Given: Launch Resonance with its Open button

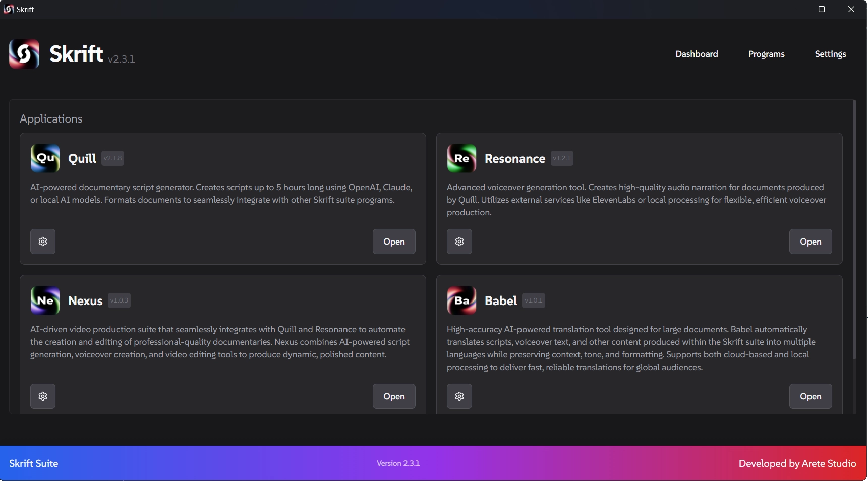Looking at the screenshot, I should coord(811,242).
